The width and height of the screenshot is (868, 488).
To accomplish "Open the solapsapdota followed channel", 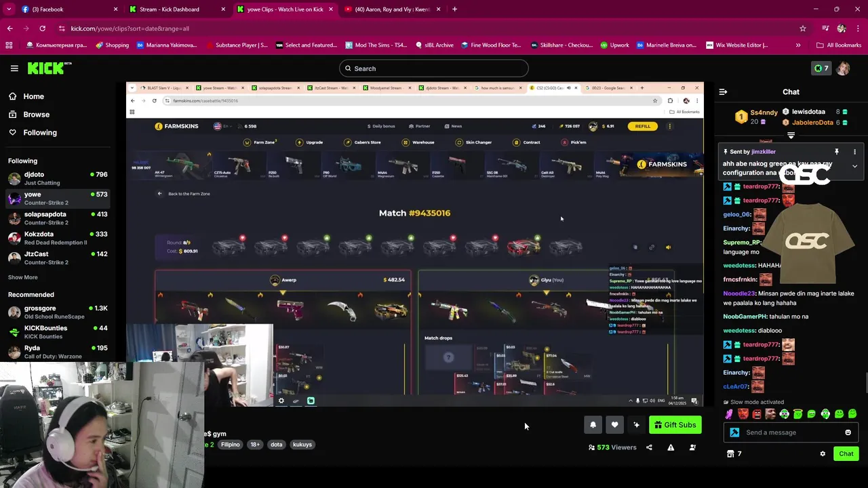I will click(x=58, y=218).
